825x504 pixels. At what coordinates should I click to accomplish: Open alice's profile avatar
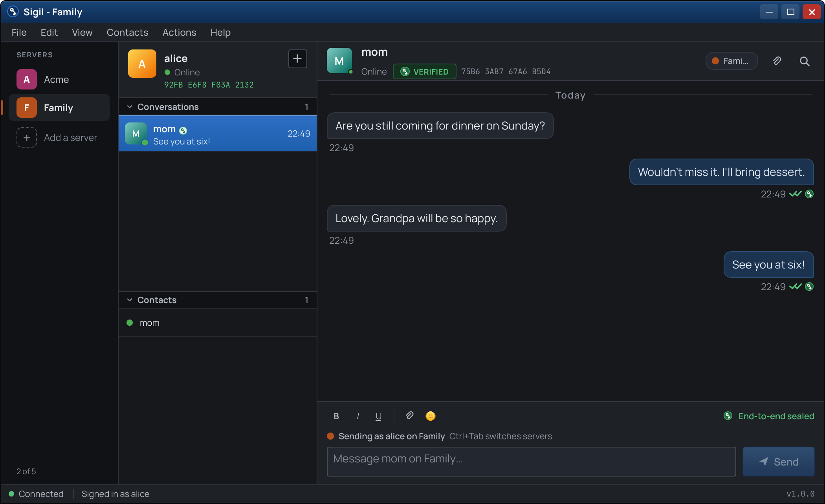pyautogui.click(x=142, y=64)
